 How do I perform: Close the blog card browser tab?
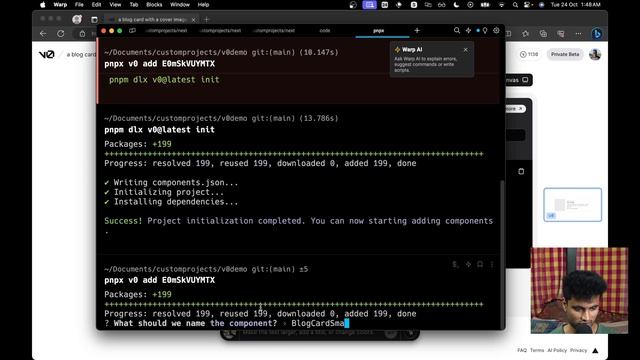click(193, 20)
